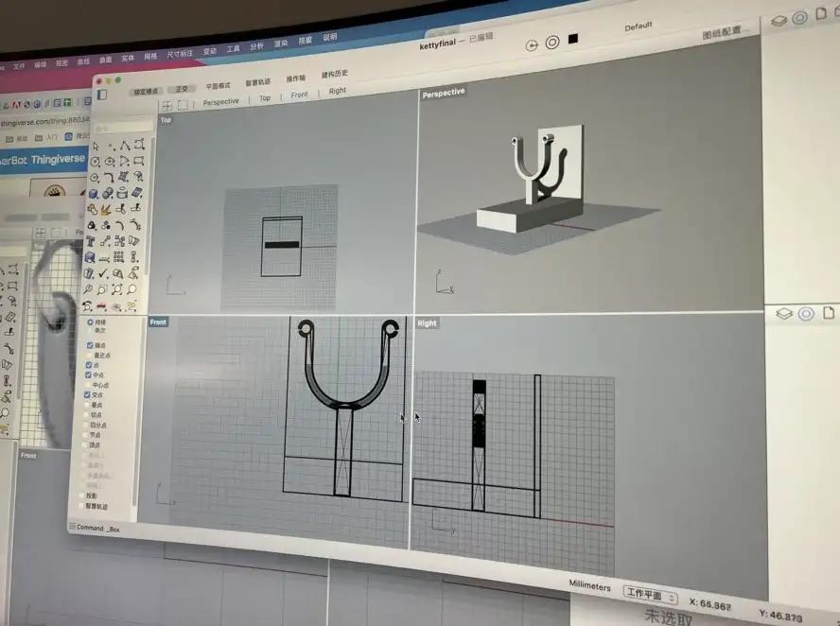Uncheck the 端点 end snap checkbox
Screen dimensions: 840x626
pyautogui.click(x=90, y=345)
